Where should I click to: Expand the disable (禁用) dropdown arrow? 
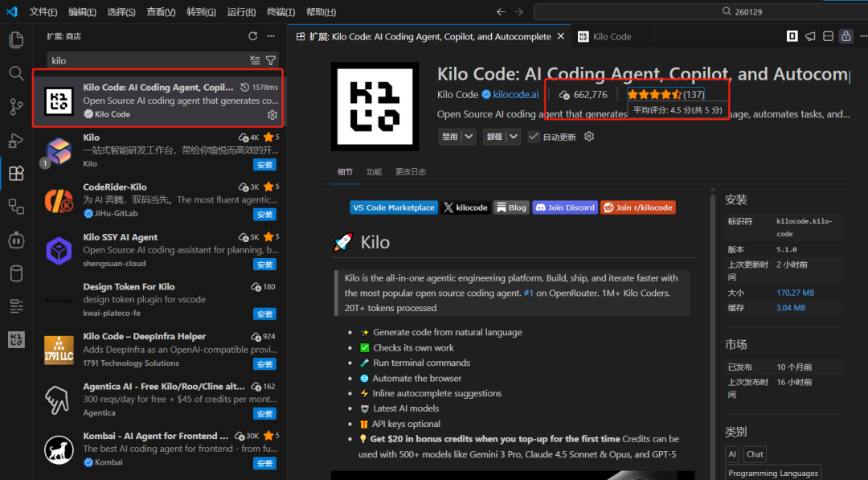[x=469, y=137]
